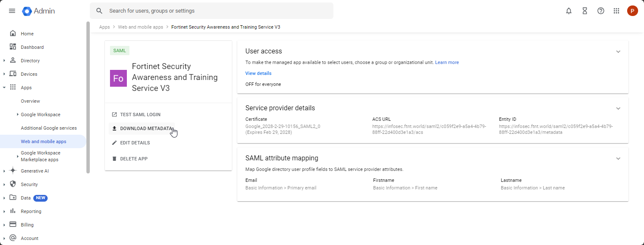Click the Apps grid icon in sidebar
The height and width of the screenshot is (245, 644).
click(x=13, y=88)
